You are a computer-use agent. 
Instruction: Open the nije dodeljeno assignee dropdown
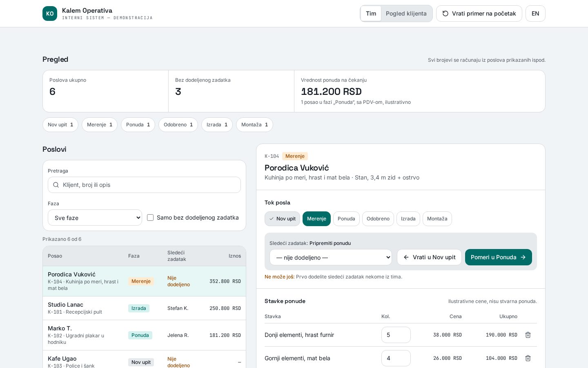(x=331, y=257)
